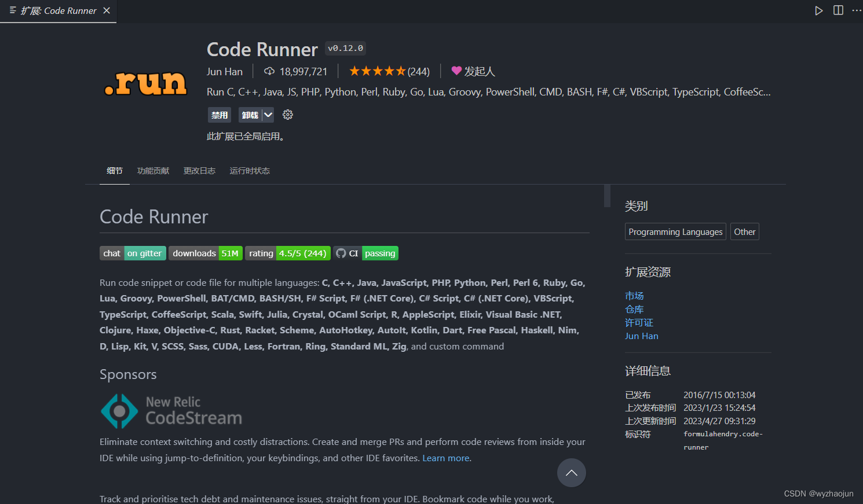The image size is (863, 504).
Task: Click the 18,997,721 install count
Action: point(303,71)
